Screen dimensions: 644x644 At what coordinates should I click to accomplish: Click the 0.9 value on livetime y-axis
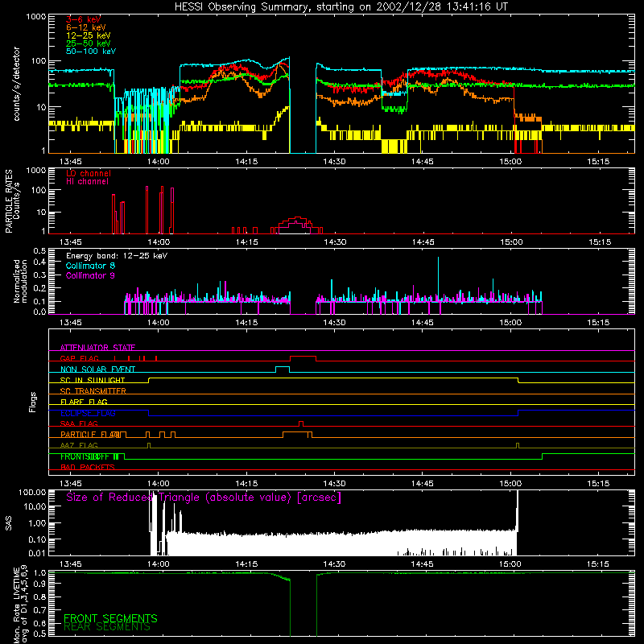(x=39, y=583)
